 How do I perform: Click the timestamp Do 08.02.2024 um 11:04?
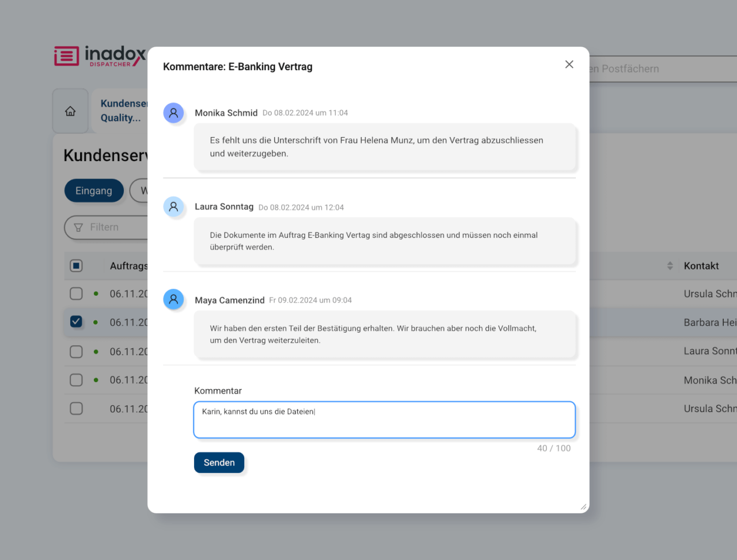point(305,113)
